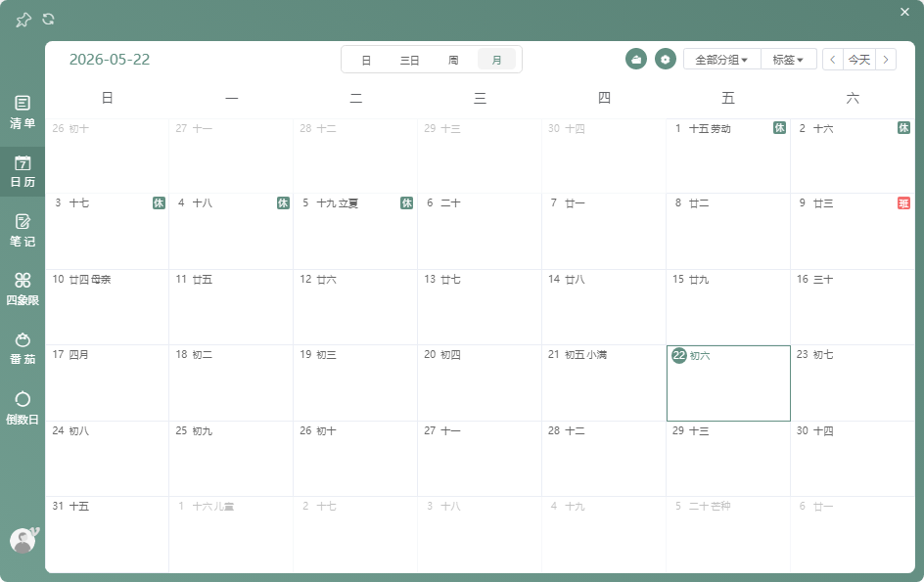The width and height of the screenshot is (924, 582).
Task: Select May 25 初九 cell
Action: pos(231,459)
